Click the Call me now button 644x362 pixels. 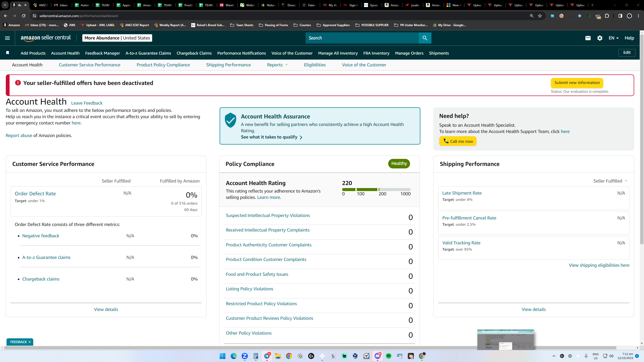coord(458,141)
